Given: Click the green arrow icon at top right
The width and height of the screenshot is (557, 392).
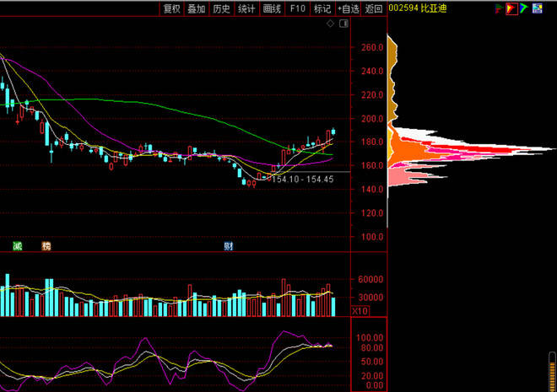Looking at the screenshot, I should [524, 8].
